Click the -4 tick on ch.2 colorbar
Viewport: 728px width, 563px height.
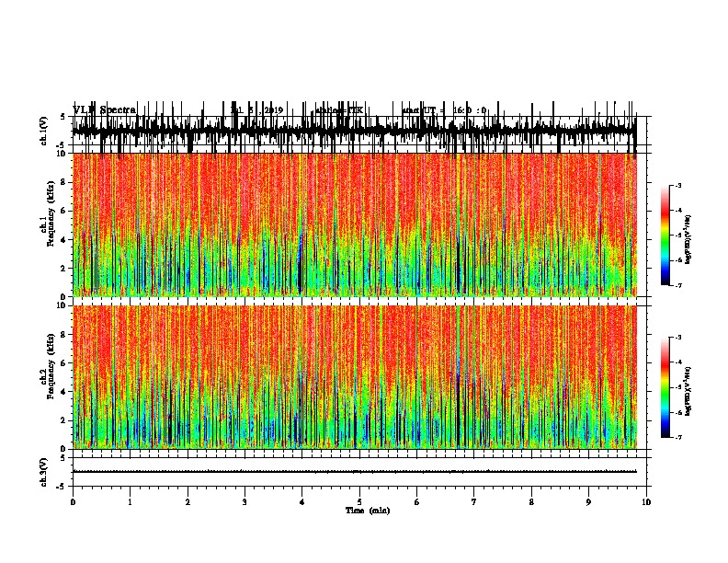click(x=678, y=362)
